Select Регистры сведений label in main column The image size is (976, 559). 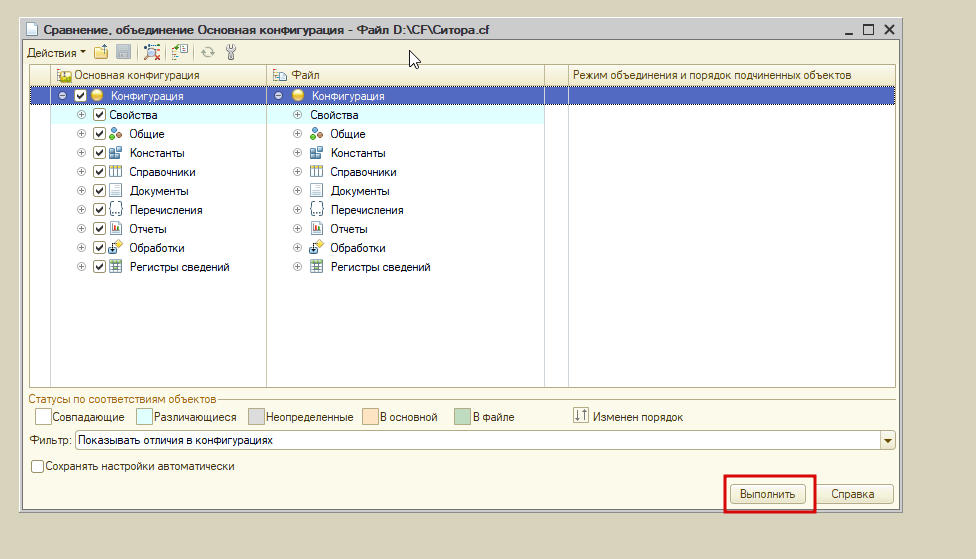coord(180,267)
